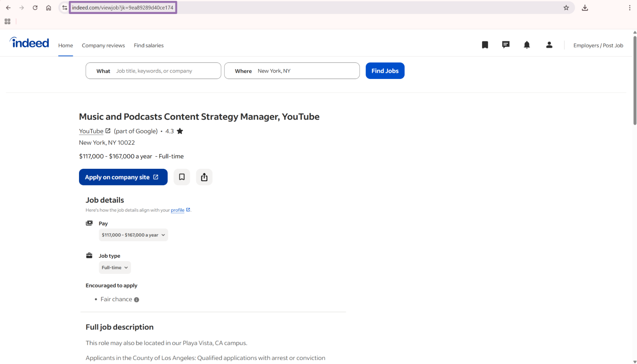Click the Job type briefcase icon
This screenshot has width=637, height=364.
[x=89, y=255]
